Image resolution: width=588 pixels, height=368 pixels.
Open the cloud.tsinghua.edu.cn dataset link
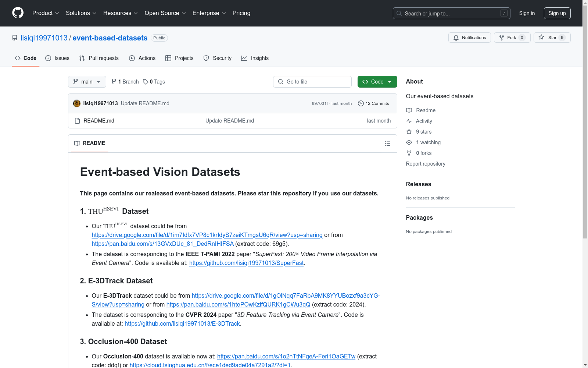210,365
